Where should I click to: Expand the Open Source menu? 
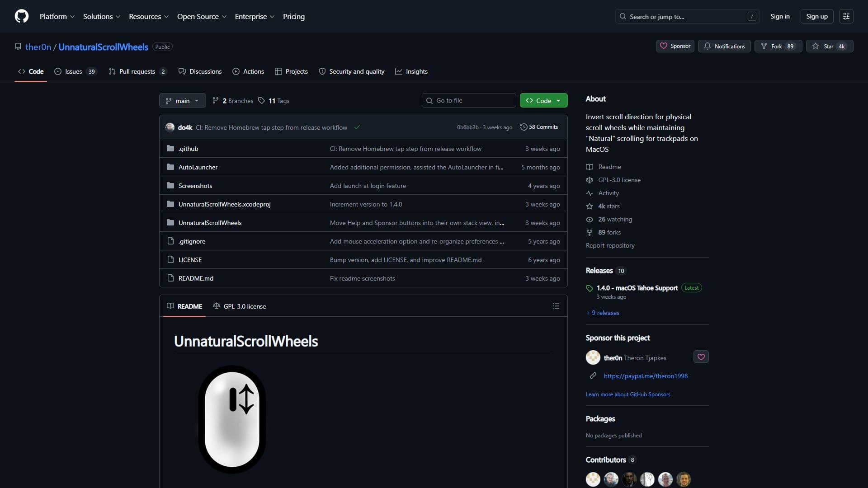pos(202,16)
